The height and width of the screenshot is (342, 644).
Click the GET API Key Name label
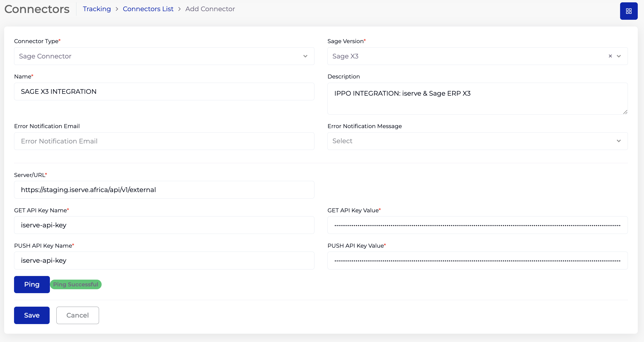coord(41,210)
